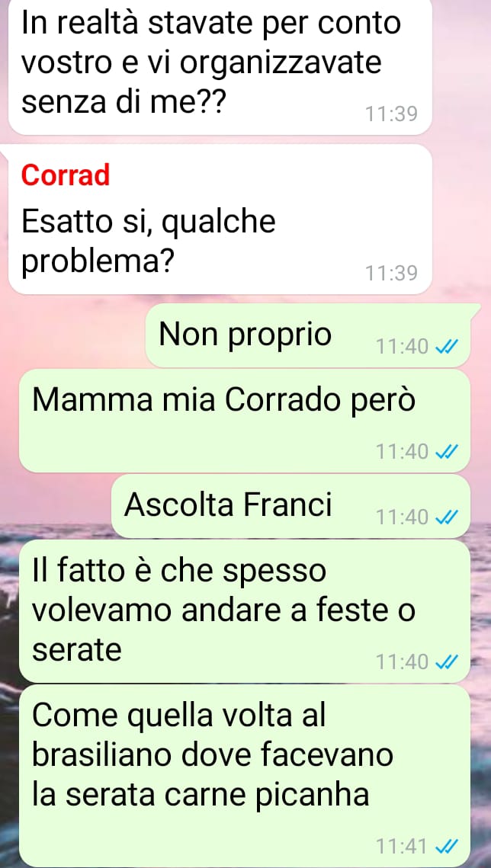Tap blue checkmarks beside 'Ascolta Franci'
Screen dimensions: 491x868
[445, 517]
